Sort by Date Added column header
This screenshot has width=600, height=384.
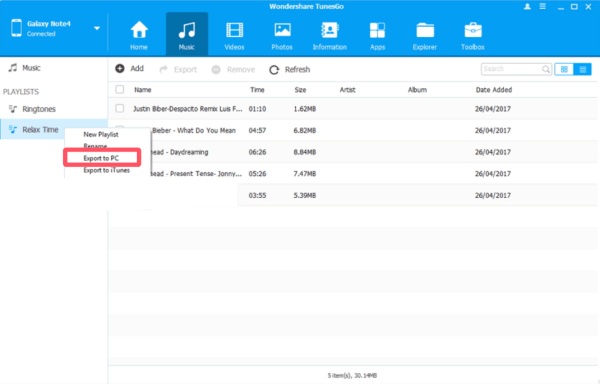(x=494, y=90)
